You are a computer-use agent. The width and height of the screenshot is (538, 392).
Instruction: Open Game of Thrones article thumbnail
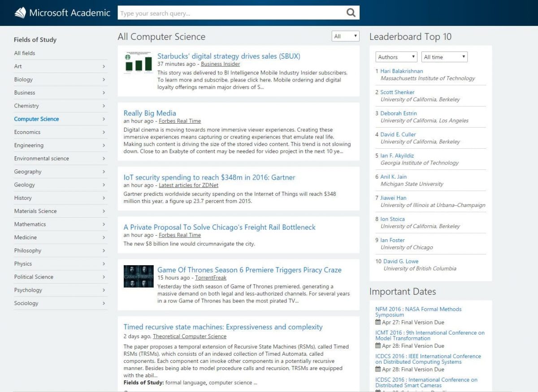pos(139,276)
